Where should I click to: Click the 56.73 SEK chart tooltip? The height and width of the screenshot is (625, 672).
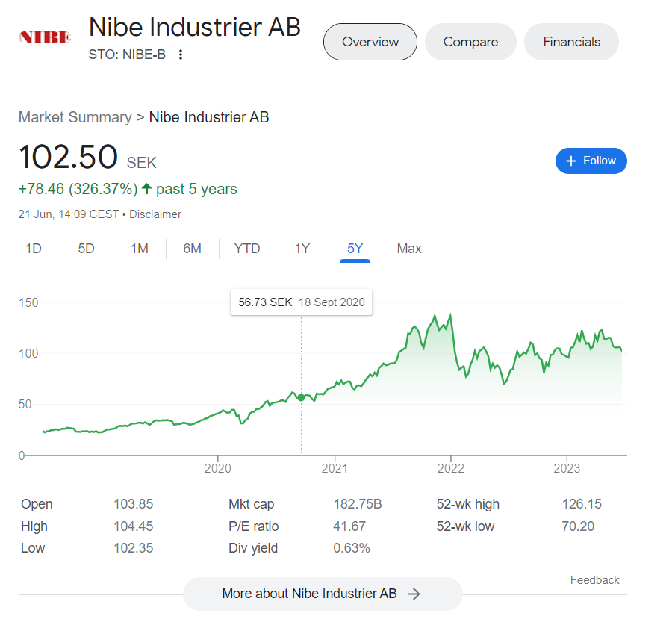coord(302,302)
